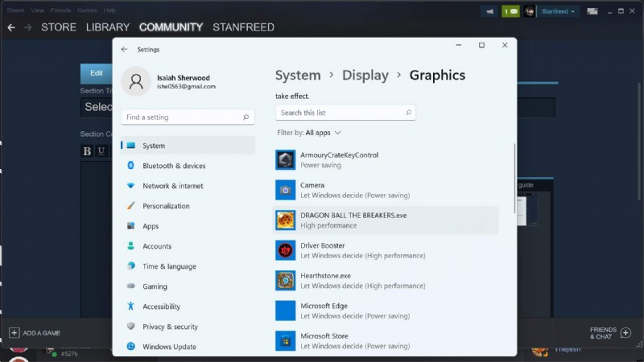Viewport: 644px width, 362px height.
Task: Open the STANFREED profile tab
Action: coord(243,27)
